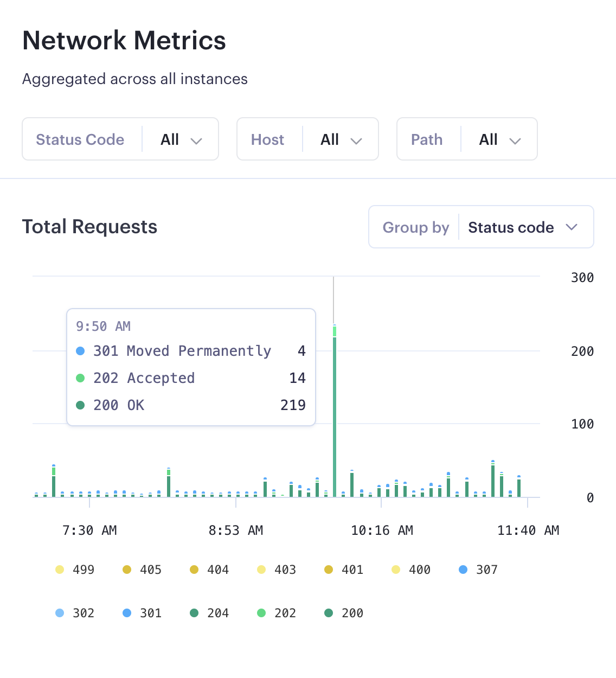Select the 404 status legend icon
This screenshot has width=616, height=678.
pos(194,570)
